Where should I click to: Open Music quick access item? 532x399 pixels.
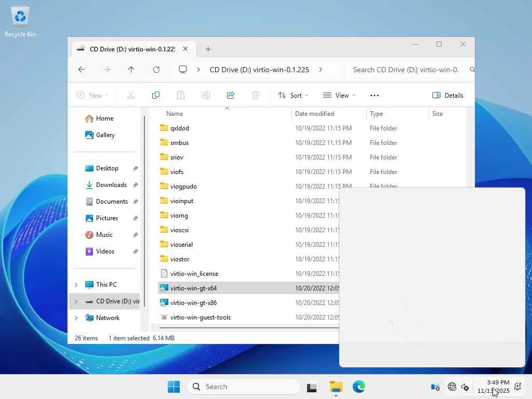point(104,235)
